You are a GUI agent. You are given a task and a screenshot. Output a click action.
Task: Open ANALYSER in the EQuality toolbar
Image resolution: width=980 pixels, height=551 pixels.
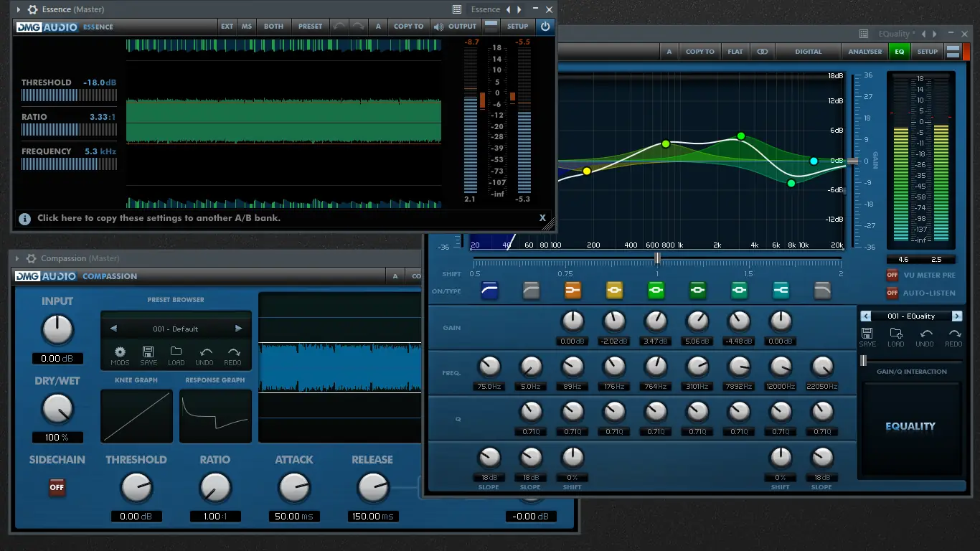click(865, 52)
